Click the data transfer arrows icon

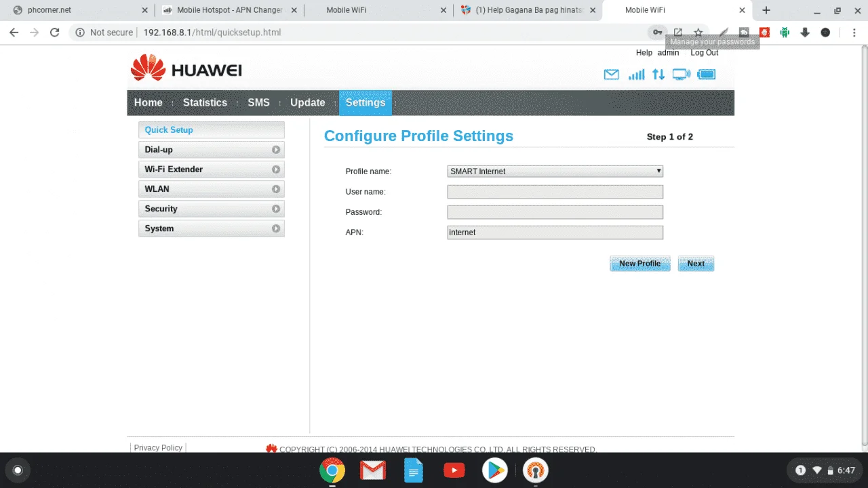click(x=658, y=75)
